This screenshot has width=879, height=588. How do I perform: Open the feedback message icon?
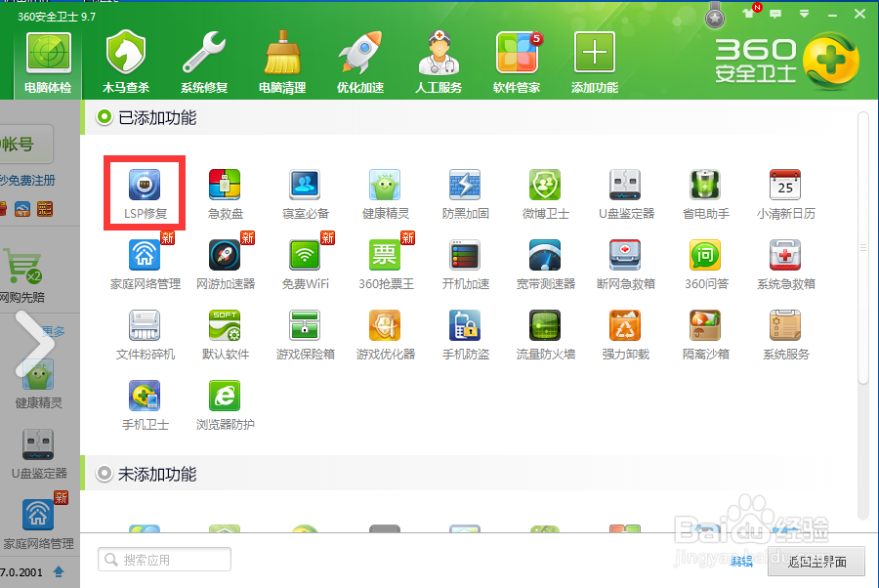(x=775, y=14)
